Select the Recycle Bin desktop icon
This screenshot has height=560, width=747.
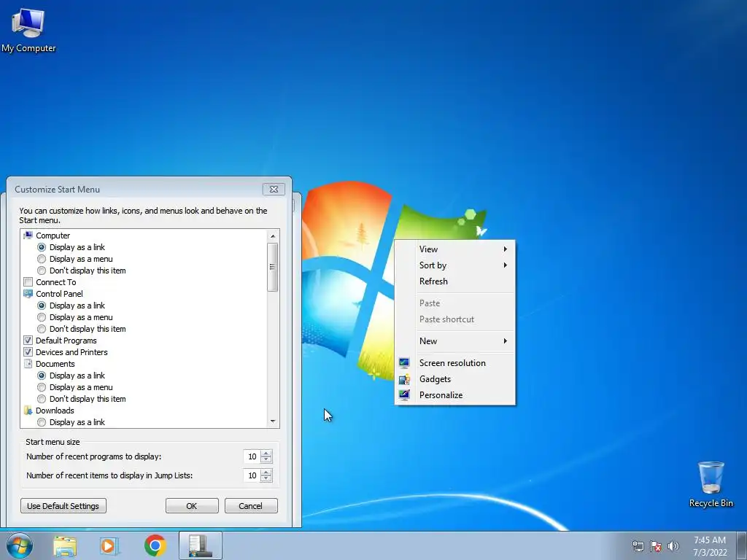click(711, 485)
